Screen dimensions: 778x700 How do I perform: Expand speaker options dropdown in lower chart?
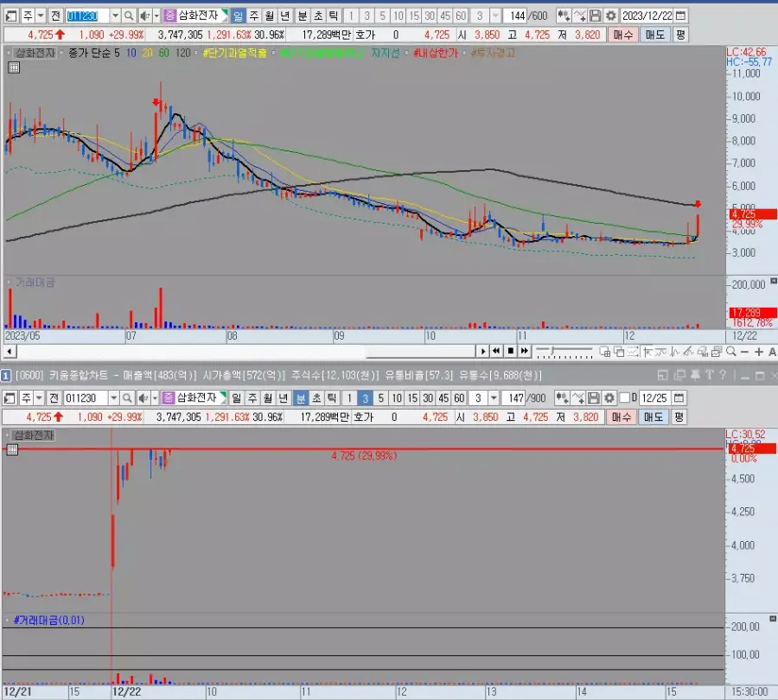[x=155, y=398]
